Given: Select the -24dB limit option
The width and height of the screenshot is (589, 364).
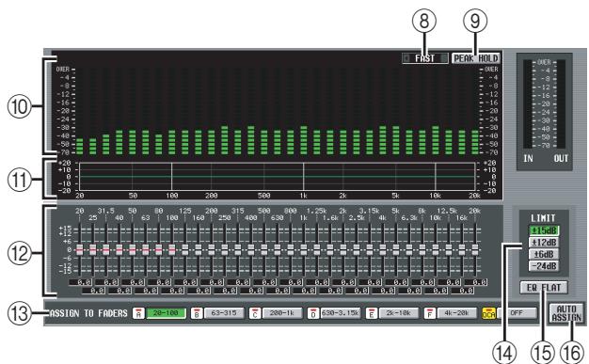Looking at the screenshot, I should pos(544,266).
